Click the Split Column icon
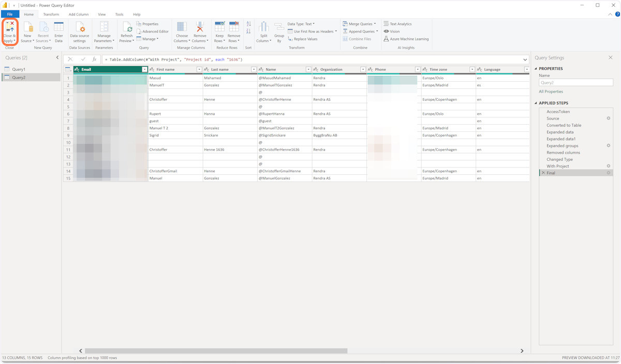 (x=263, y=27)
